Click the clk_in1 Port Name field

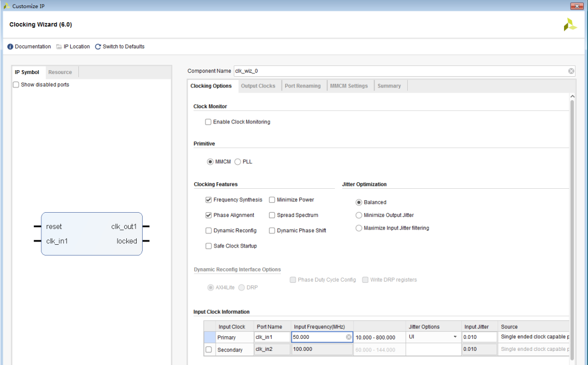272,337
